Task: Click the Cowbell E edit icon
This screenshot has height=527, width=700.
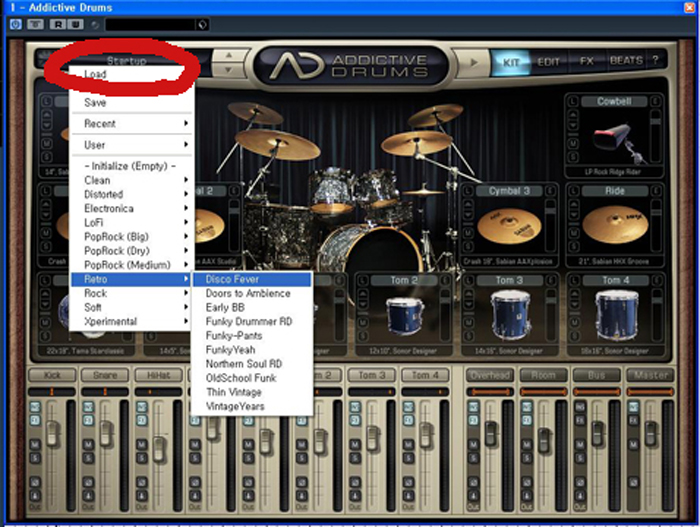Action: (655, 101)
